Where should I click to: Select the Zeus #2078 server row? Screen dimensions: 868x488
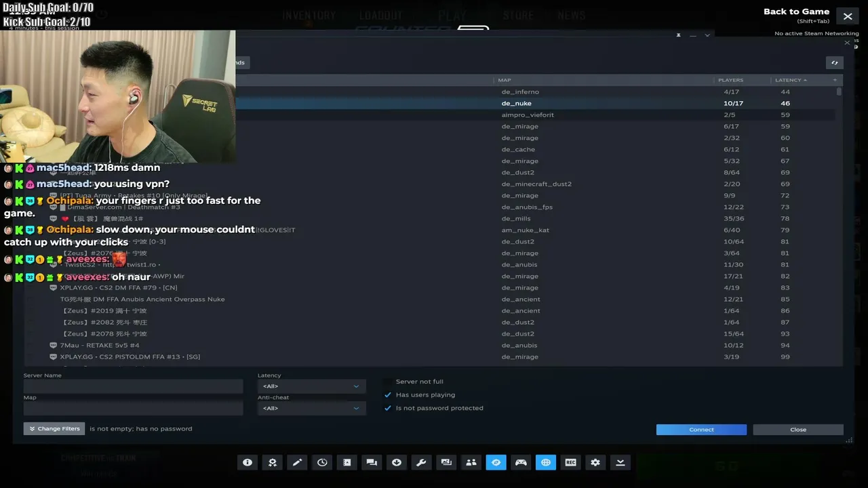431,333
